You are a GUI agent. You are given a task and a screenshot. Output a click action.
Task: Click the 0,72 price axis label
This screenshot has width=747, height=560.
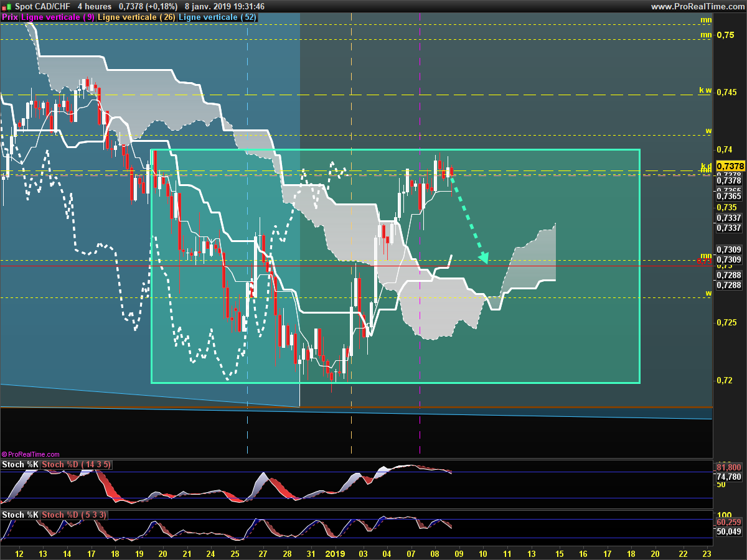point(725,380)
